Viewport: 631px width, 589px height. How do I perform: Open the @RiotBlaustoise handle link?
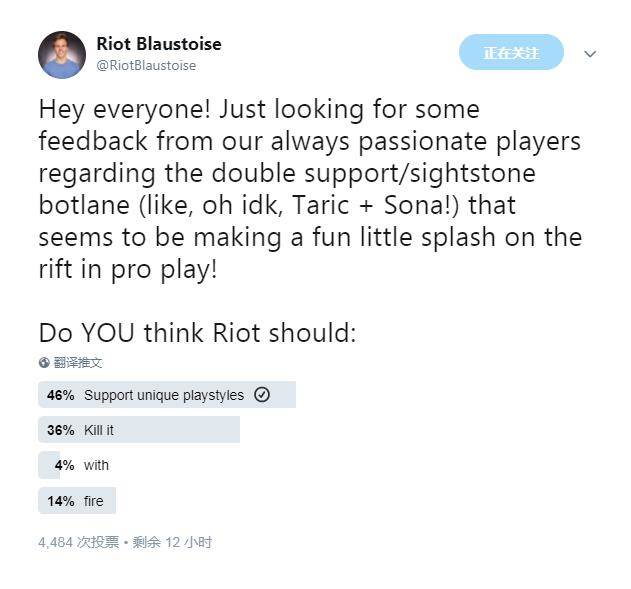coord(146,66)
